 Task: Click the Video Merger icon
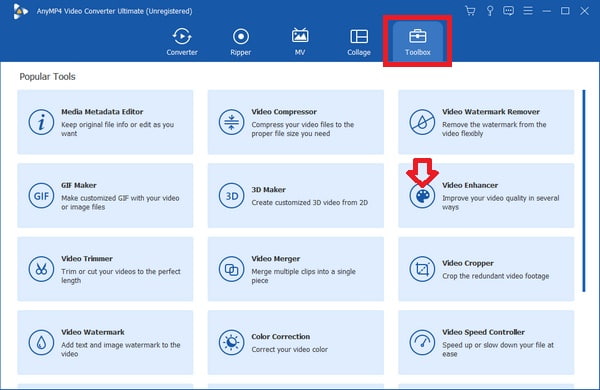click(231, 269)
